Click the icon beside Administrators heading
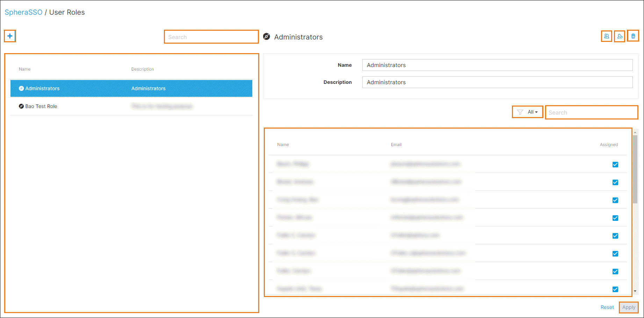 tap(267, 37)
